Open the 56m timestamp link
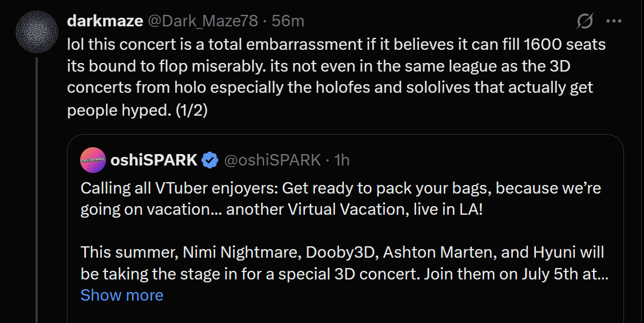644x323 pixels. tap(288, 21)
